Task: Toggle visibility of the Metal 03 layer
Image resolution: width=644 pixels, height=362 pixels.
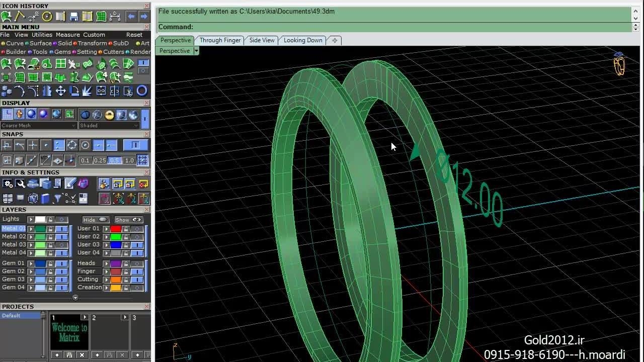Action: tap(61, 245)
